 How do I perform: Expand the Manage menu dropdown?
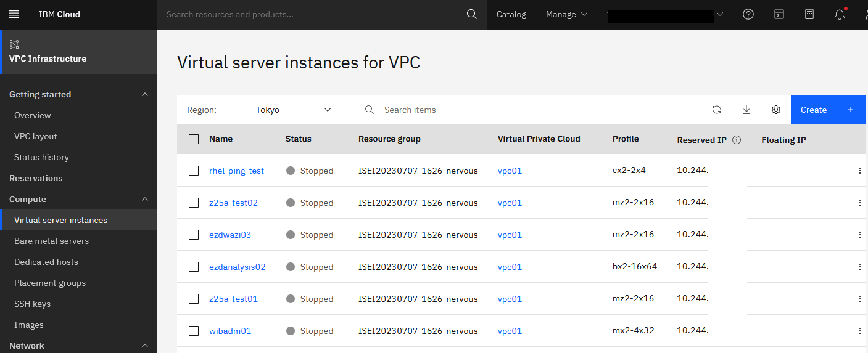pyautogui.click(x=566, y=14)
